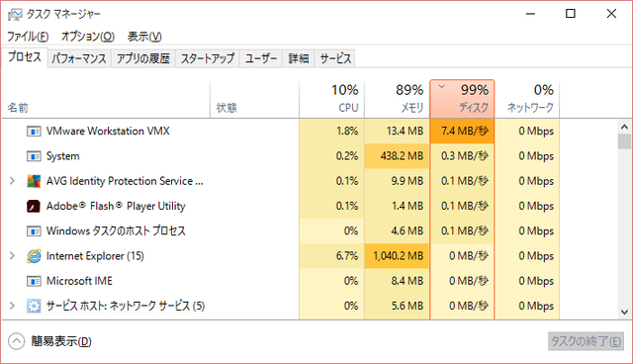Expand the サービス ホスト: ネットワーク サービス group
Image resolution: width=633 pixels, height=364 pixels.
click(12, 306)
